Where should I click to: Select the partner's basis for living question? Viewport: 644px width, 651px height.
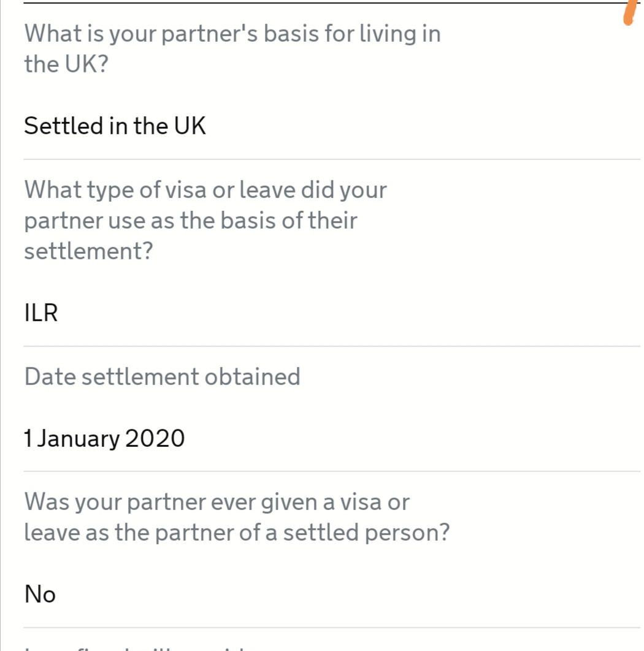232,48
